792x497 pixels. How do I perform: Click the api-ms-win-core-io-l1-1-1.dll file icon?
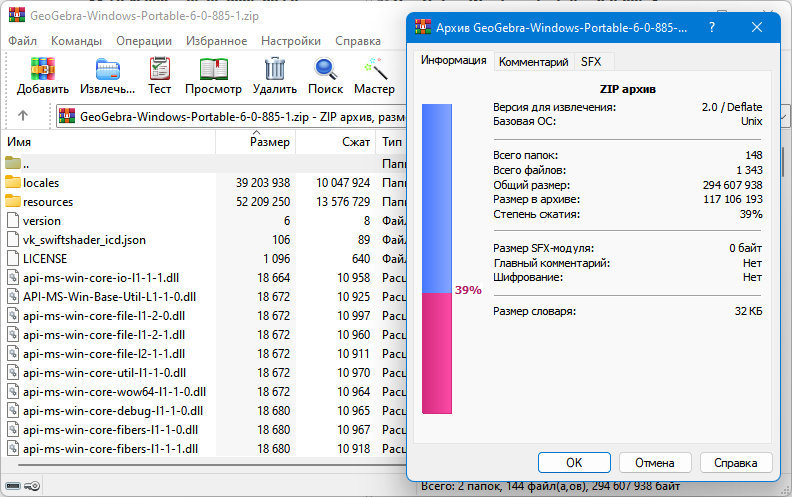[13, 278]
